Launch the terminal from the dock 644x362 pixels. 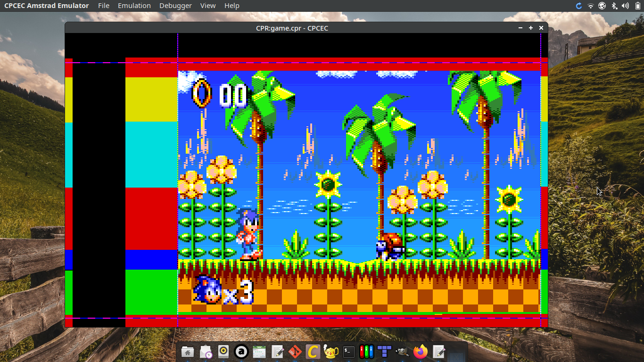[349, 352]
